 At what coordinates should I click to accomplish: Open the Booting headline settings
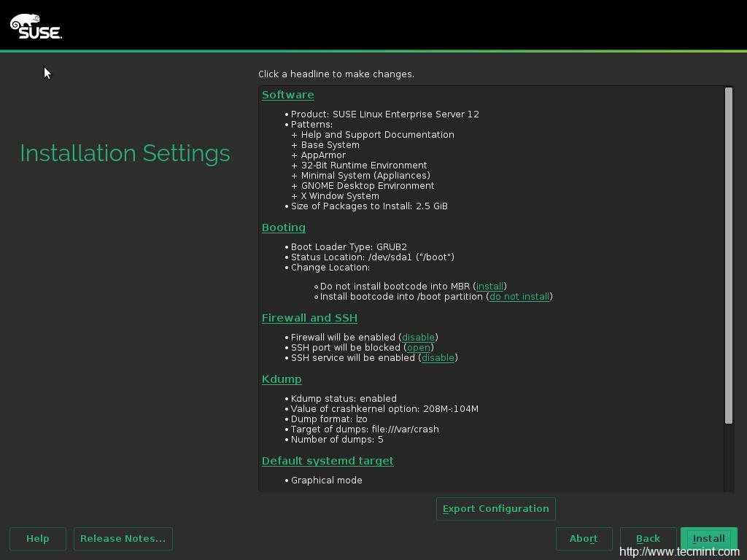tap(284, 227)
